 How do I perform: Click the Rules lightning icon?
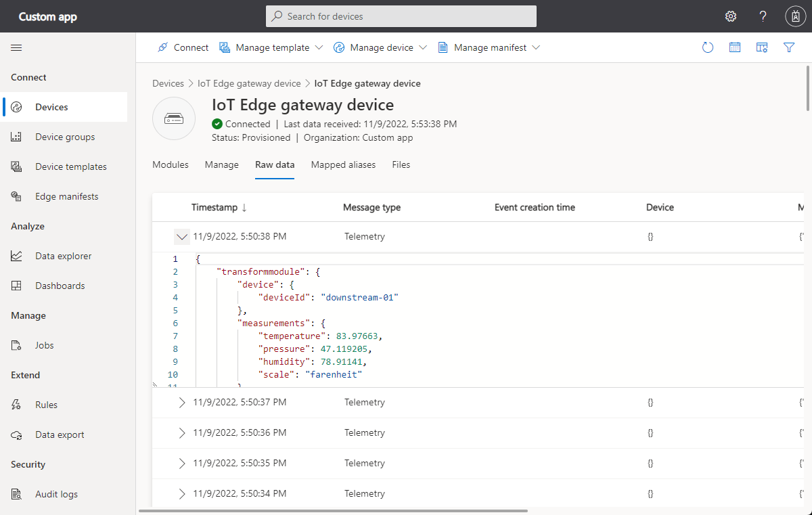pyautogui.click(x=17, y=405)
